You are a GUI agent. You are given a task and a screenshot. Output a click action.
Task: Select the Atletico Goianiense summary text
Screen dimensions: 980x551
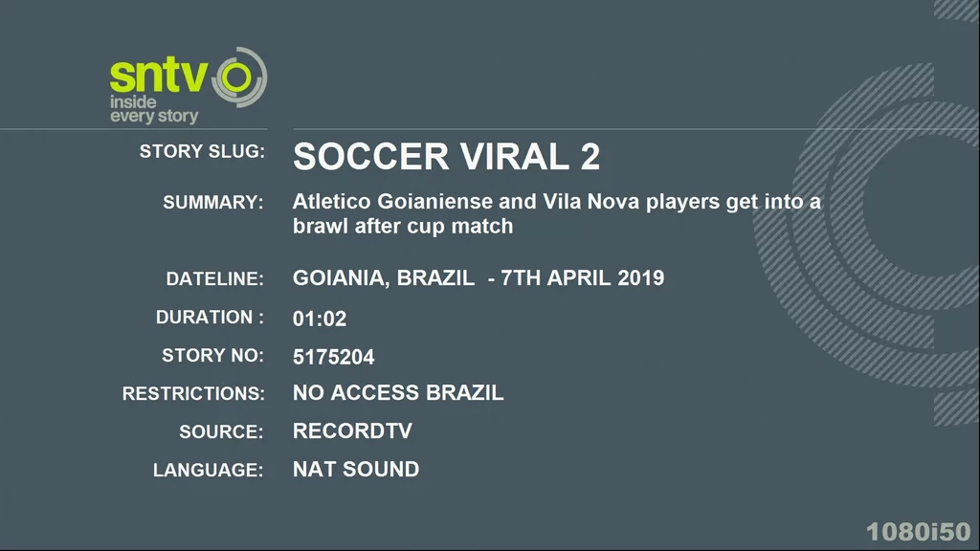(557, 213)
